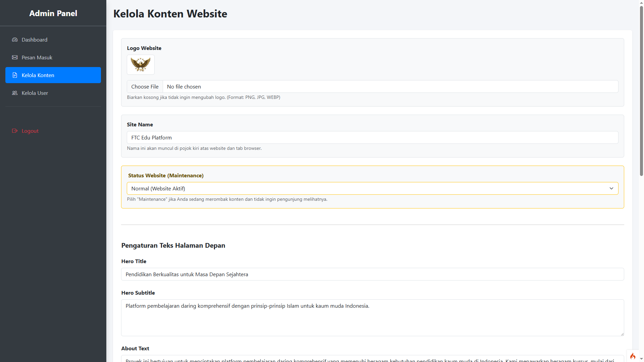Click the eagle logo thumbnail
Image resolution: width=644 pixels, height=362 pixels.
[x=141, y=64]
